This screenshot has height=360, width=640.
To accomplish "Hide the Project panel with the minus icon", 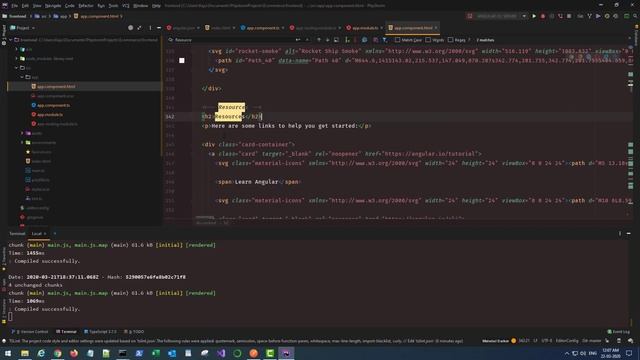I will point(159,28).
